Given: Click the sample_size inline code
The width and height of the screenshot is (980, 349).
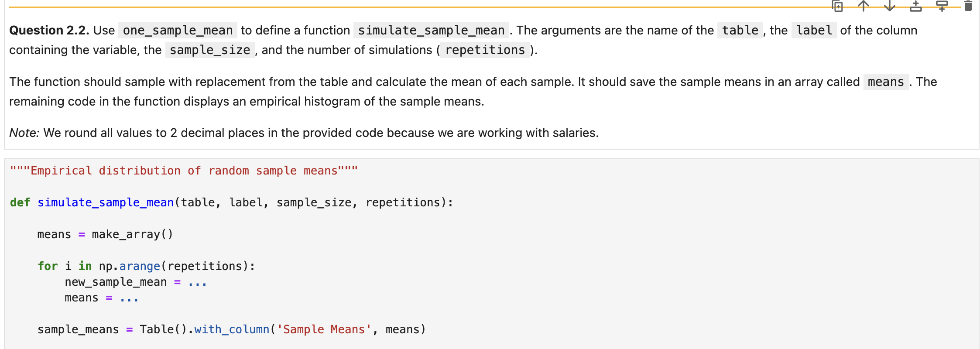Looking at the screenshot, I should click(x=209, y=50).
